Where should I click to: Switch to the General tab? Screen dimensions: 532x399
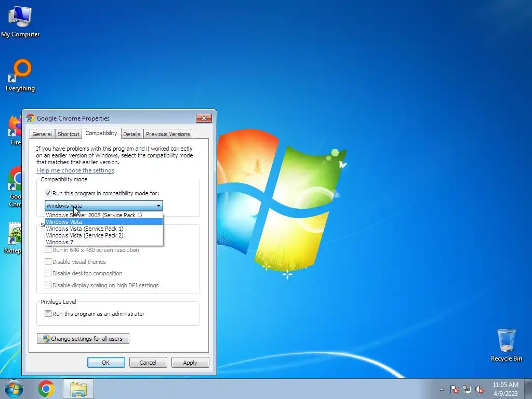point(42,134)
